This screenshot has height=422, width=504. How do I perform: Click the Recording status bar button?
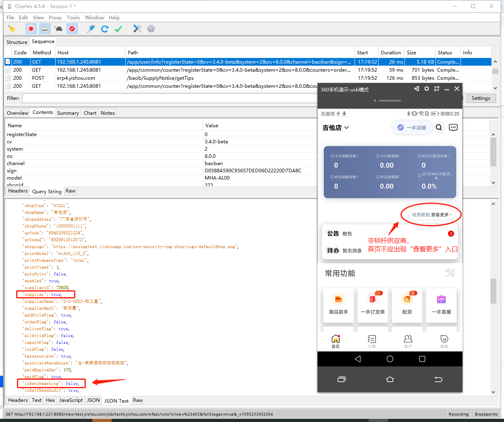458,414
